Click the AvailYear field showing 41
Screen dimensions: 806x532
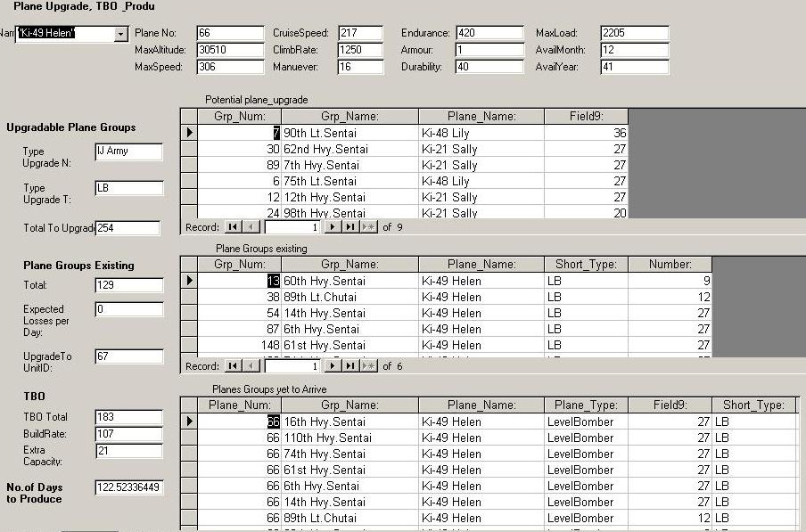pyautogui.click(x=635, y=67)
